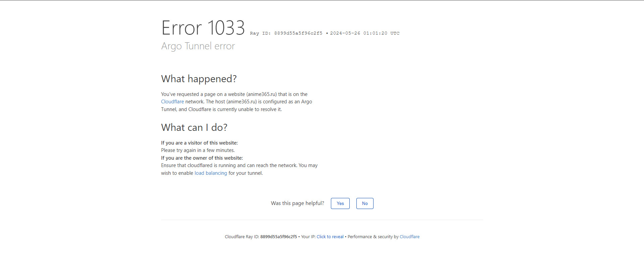Click 'Performance & security by' footer text
The width and height of the screenshot is (644, 263).
373,236
